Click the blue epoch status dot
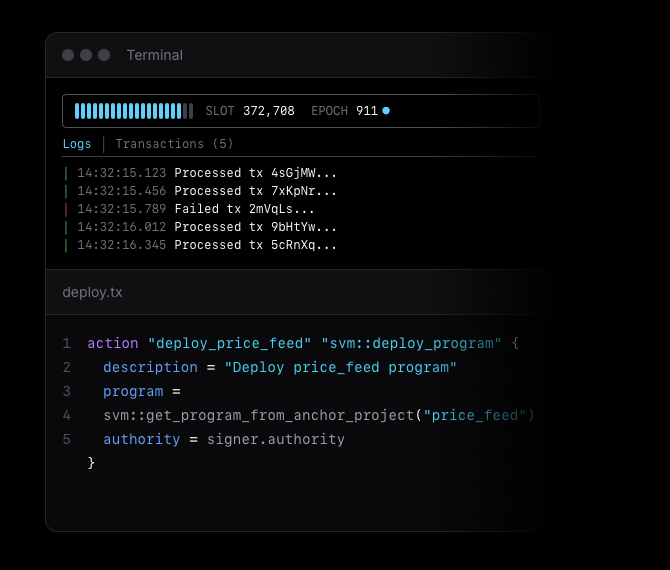The width and height of the screenshot is (670, 570). point(386,111)
